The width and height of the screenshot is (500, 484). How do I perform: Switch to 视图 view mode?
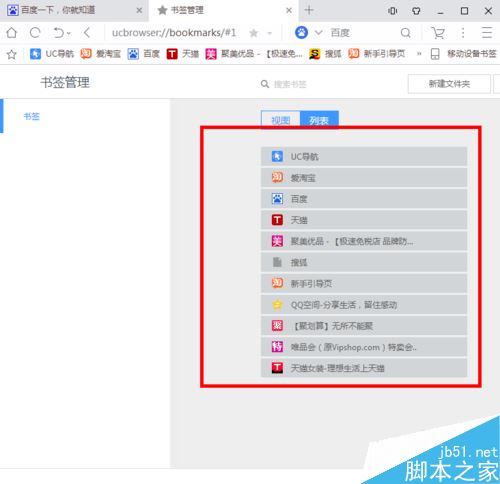[x=281, y=120]
